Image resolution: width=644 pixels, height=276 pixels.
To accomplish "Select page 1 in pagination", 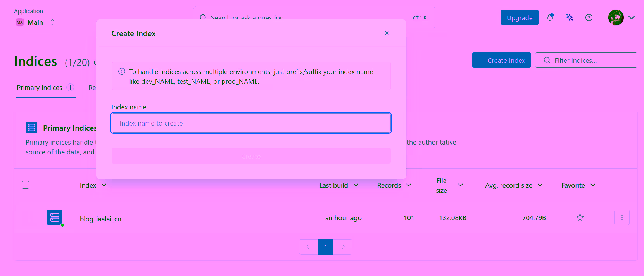I will (x=325, y=247).
